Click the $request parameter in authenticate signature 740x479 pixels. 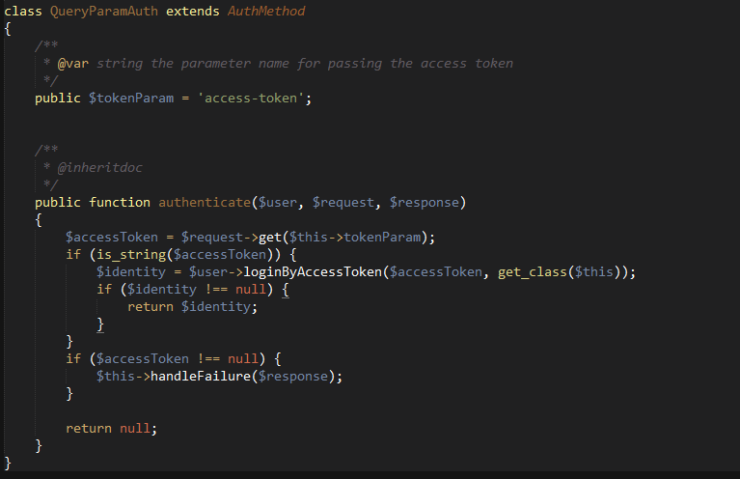343,202
